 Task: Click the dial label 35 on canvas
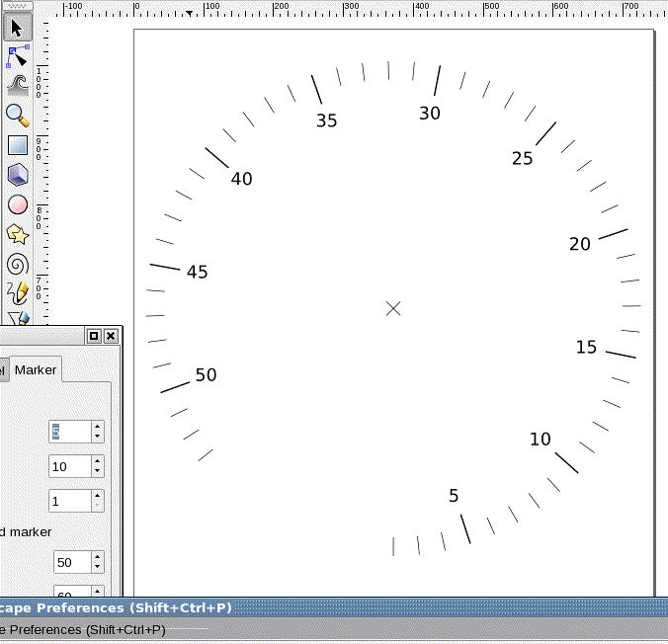coord(327,121)
